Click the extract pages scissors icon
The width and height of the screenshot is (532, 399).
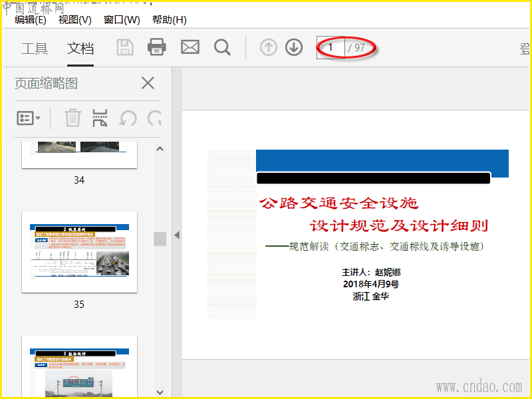click(x=100, y=118)
